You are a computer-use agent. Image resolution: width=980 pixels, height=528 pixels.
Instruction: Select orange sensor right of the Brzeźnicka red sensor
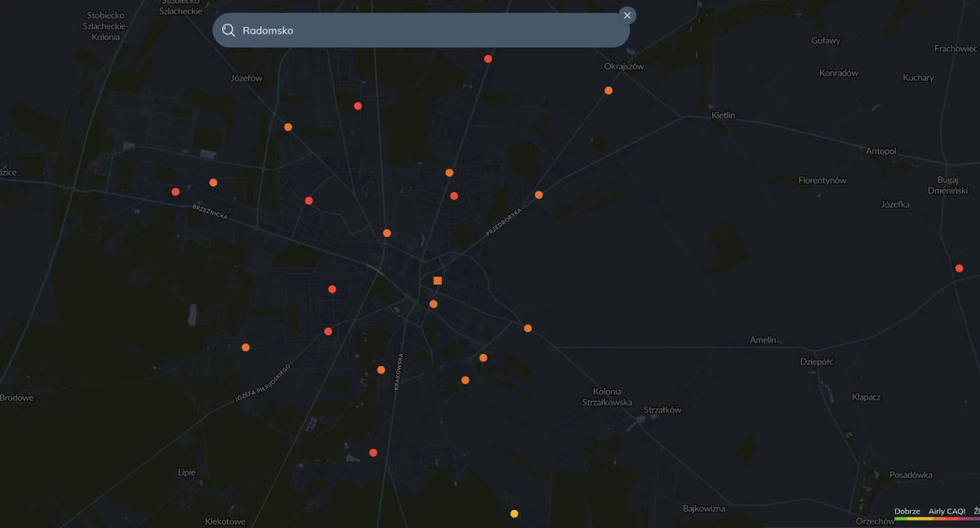[213, 182]
